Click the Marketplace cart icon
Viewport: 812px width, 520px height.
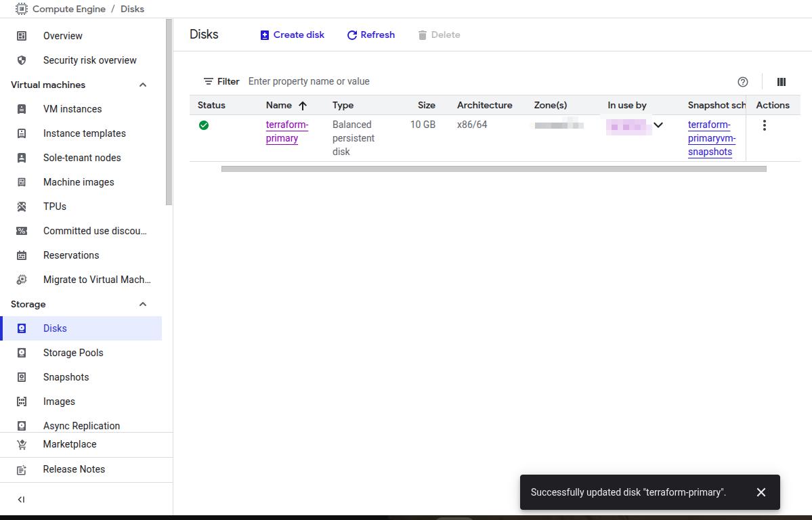tap(22, 444)
